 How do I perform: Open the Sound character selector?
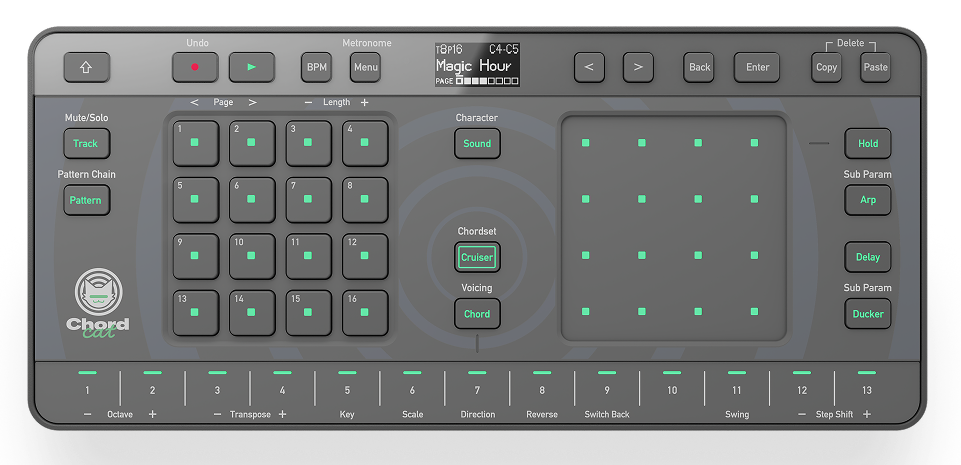pos(477,143)
